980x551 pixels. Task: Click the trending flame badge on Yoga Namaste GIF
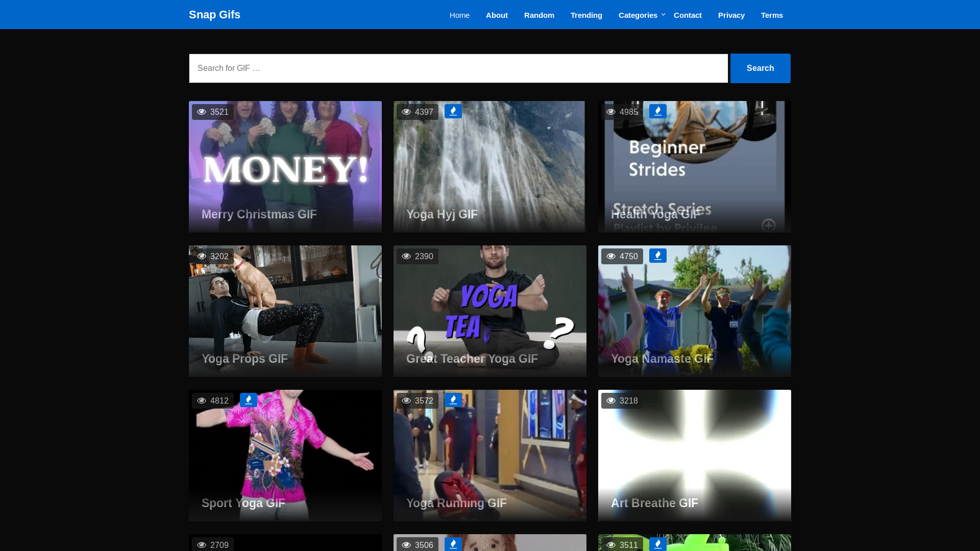[x=657, y=256]
